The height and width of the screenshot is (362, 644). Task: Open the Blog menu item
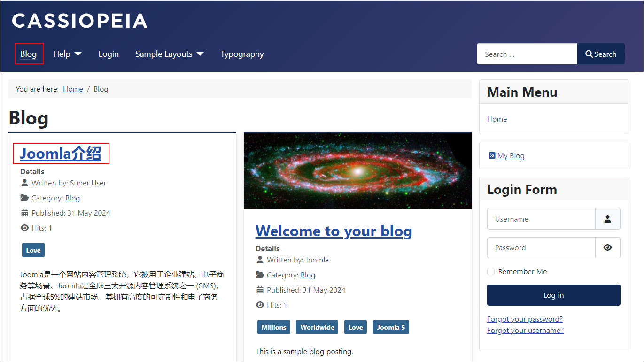tap(29, 54)
